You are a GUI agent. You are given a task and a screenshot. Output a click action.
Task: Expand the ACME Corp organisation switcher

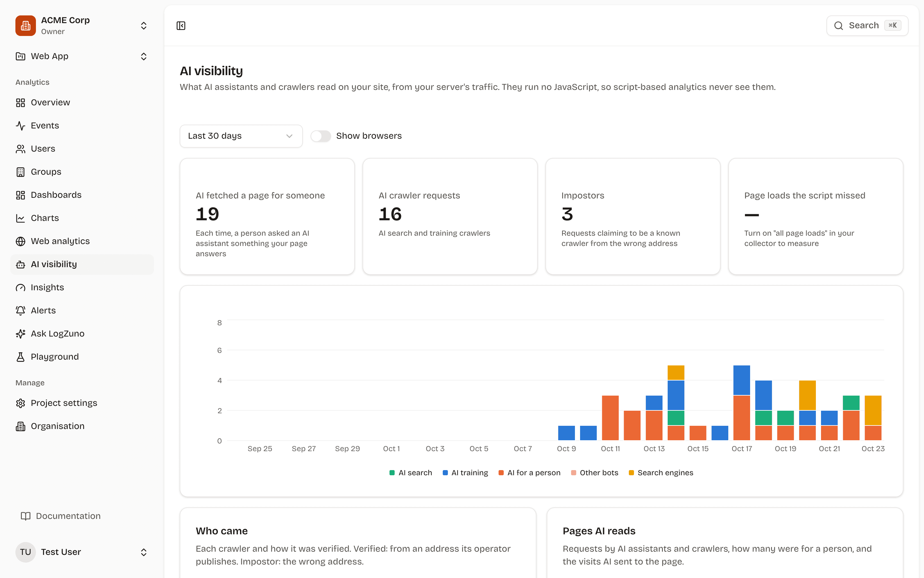143,26
